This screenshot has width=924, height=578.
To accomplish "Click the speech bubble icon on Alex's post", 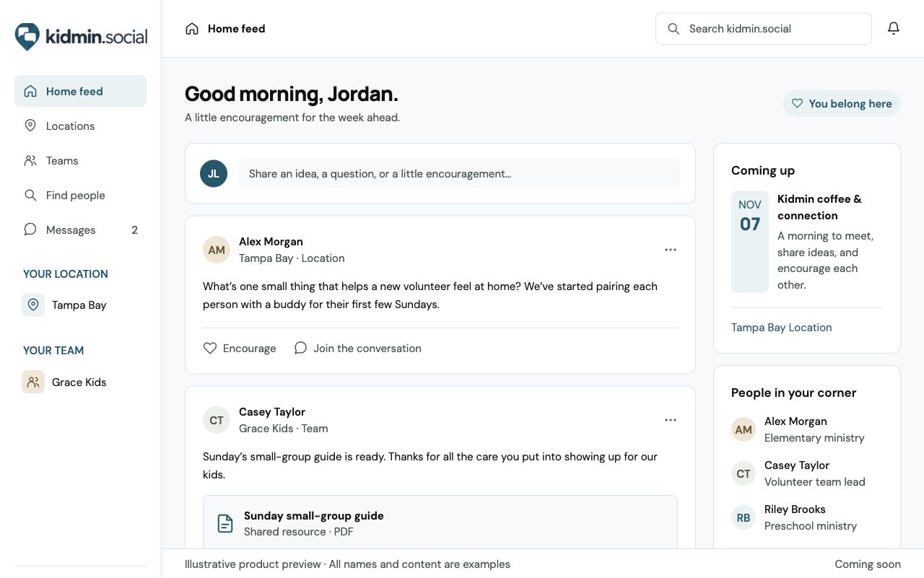I will [x=300, y=349].
